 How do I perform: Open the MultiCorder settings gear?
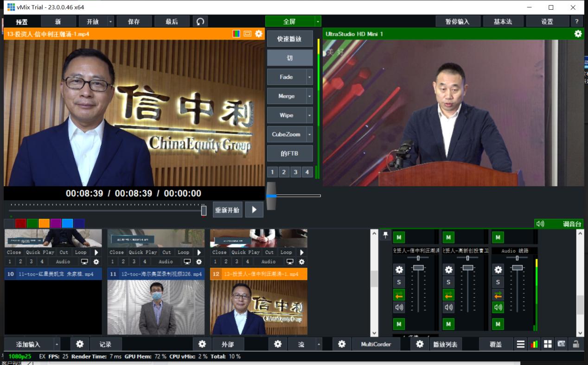tap(342, 344)
